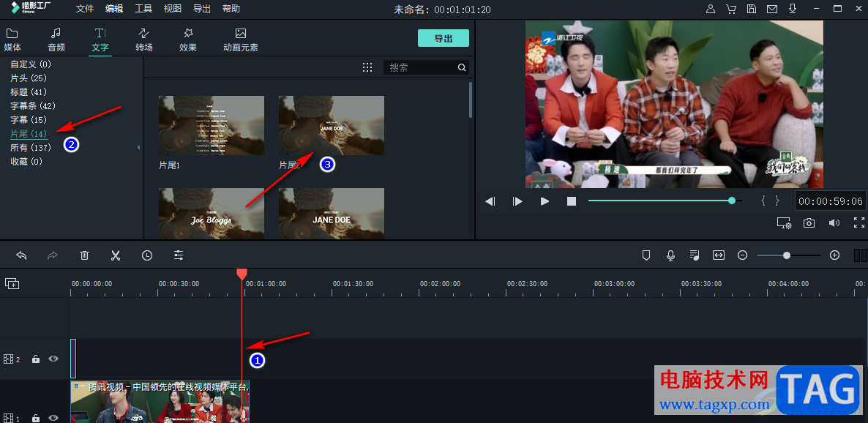Toggle the grid view icon
This screenshot has height=423, width=868.
[367, 67]
